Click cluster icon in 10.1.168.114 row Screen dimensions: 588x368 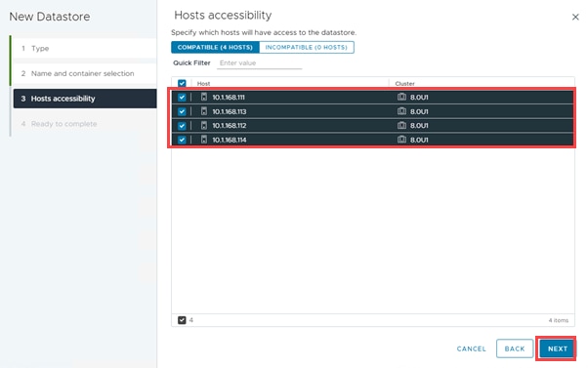(401, 140)
